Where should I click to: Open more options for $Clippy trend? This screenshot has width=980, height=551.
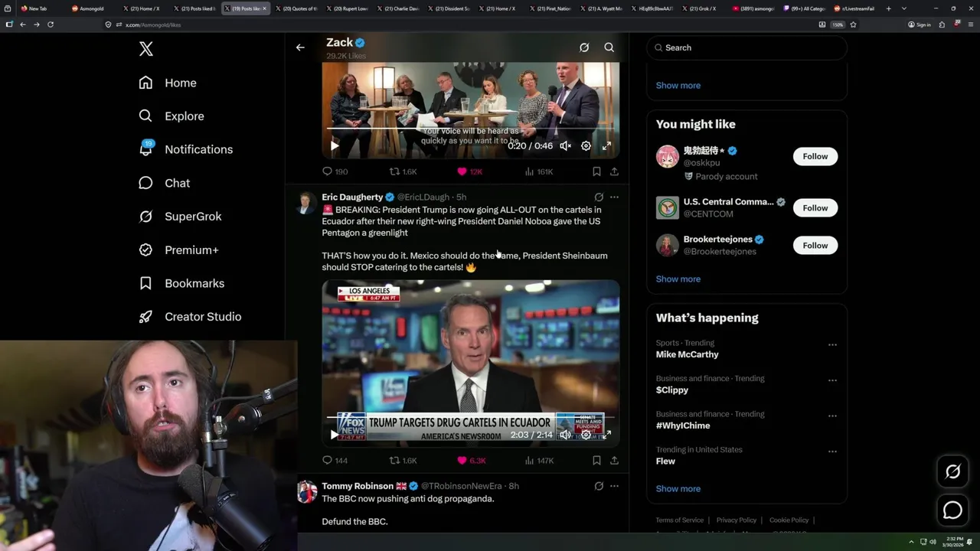pos(832,380)
